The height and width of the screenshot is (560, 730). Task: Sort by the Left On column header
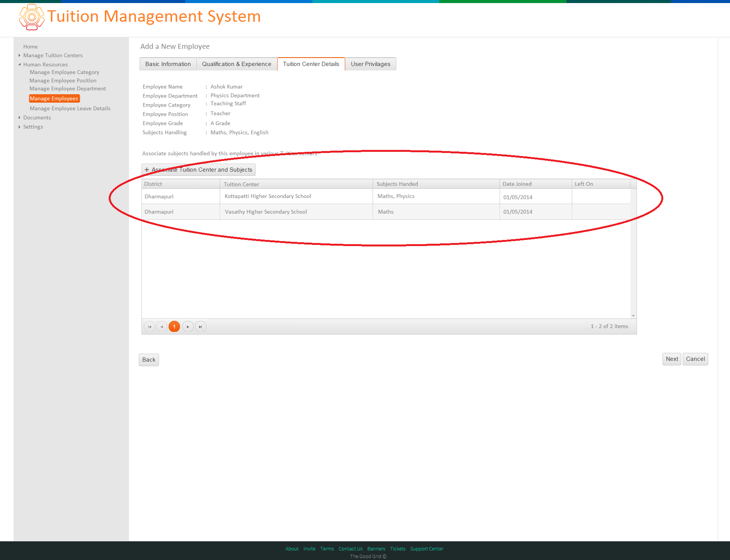(x=601, y=184)
